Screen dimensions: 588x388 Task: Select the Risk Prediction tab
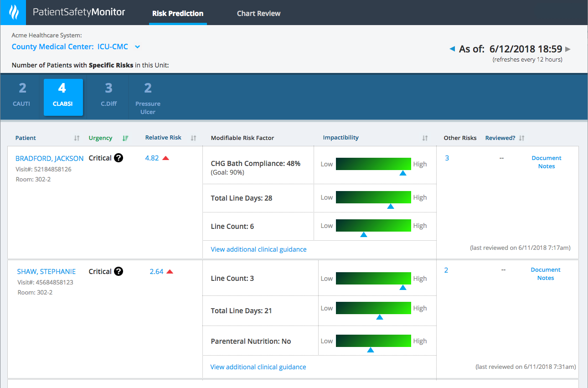pos(178,13)
